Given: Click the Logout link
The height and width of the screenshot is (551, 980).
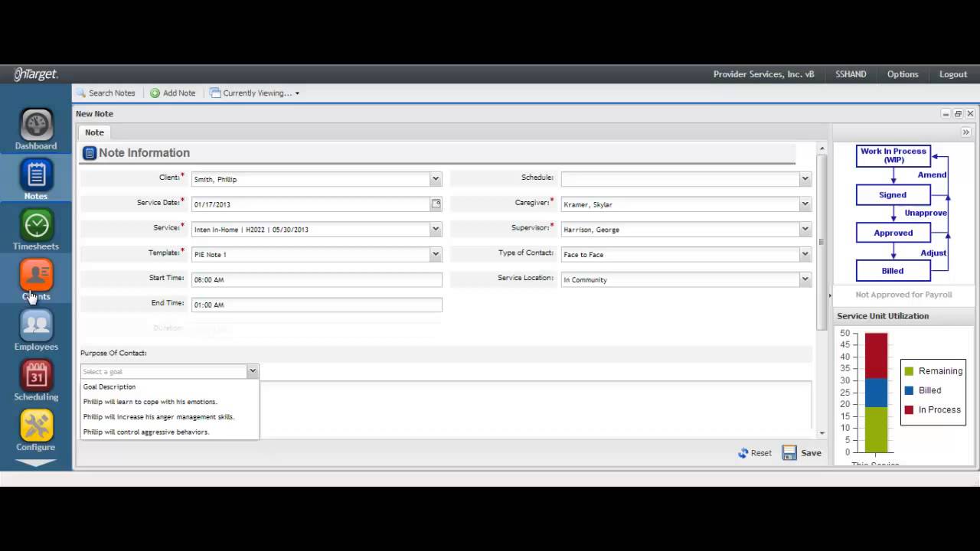Looking at the screenshot, I should (953, 74).
